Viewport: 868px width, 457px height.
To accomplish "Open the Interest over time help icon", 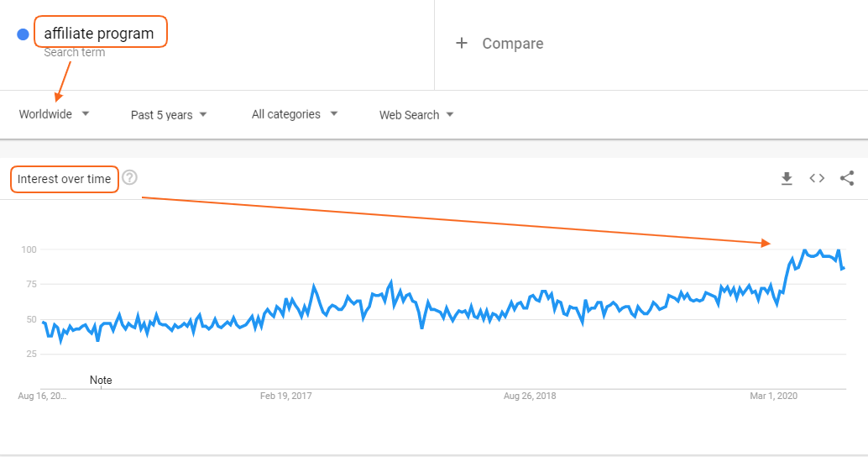I will [129, 178].
